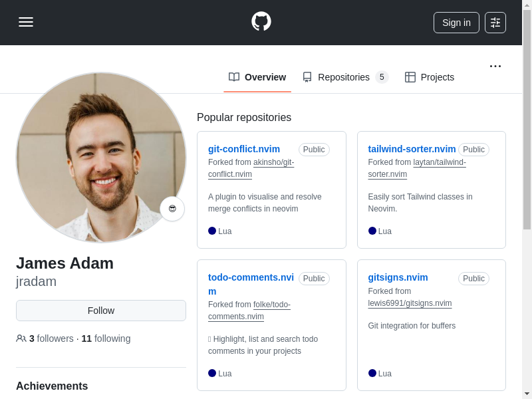Click the scrollbar down arrow
The height and width of the screenshot is (399, 532).
point(527,394)
